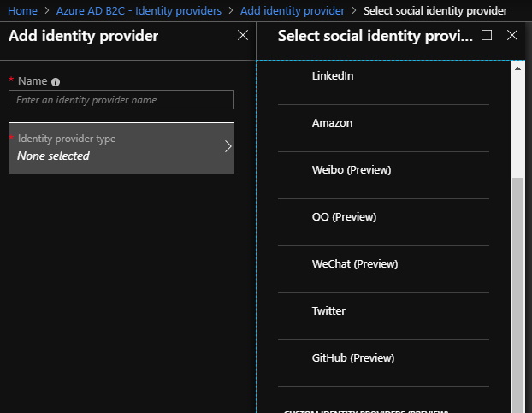The image size is (532, 413).
Task: Select LinkedIn as identity provider
Action: (333, 76)
